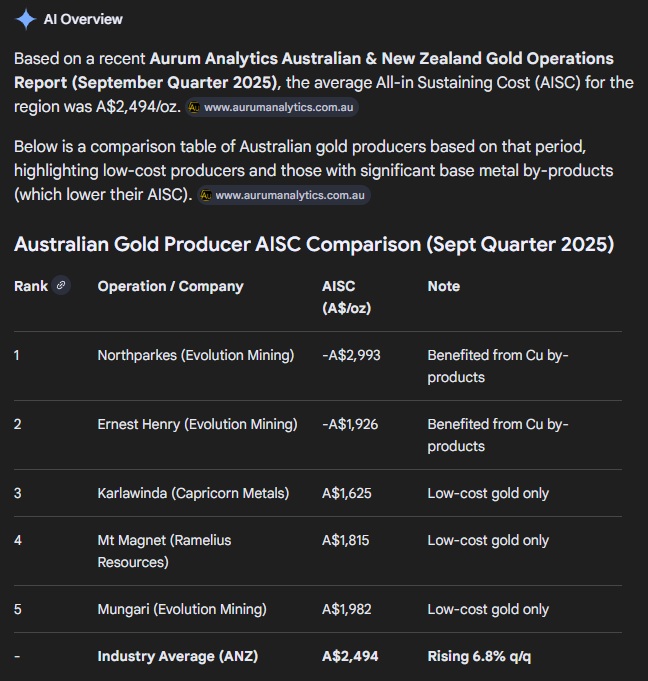Click the AI Overview sparkle icon

click(x=26, y=20)
